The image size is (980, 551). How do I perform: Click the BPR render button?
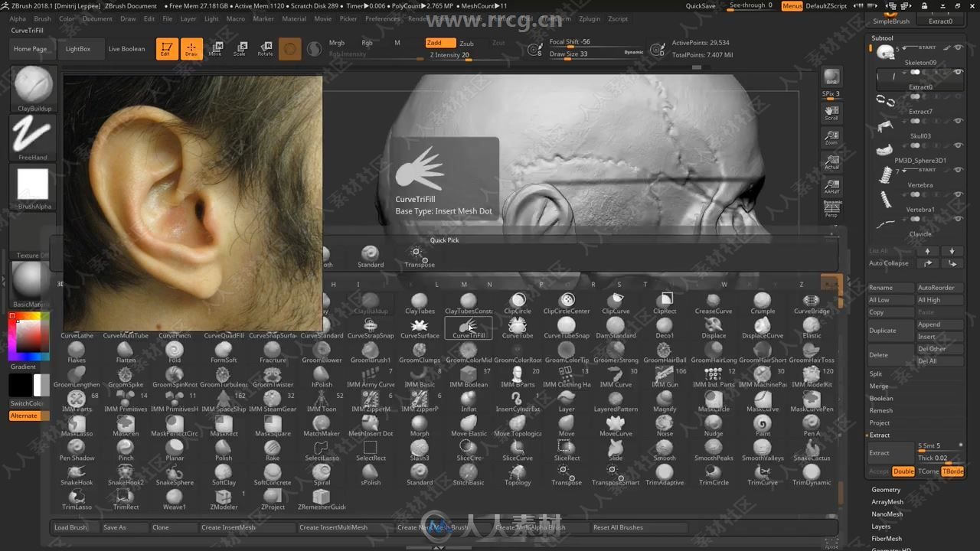831,77
